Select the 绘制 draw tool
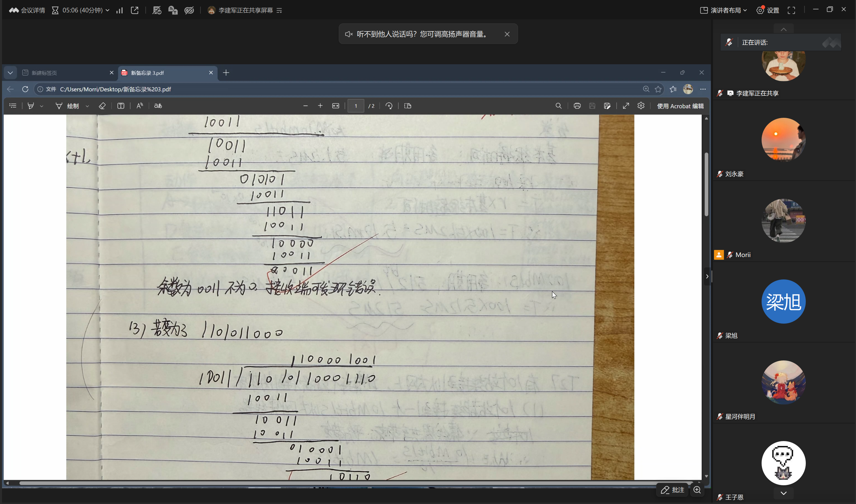The image size is (856, 504). (67, 106)
